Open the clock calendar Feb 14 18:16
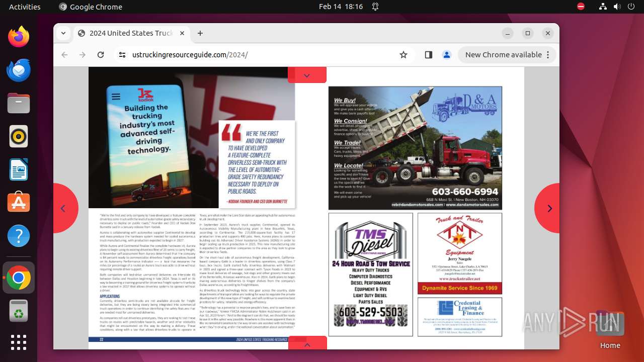This screenshot has width=644, height=362. pyautogui.click(x=341, y=7)
